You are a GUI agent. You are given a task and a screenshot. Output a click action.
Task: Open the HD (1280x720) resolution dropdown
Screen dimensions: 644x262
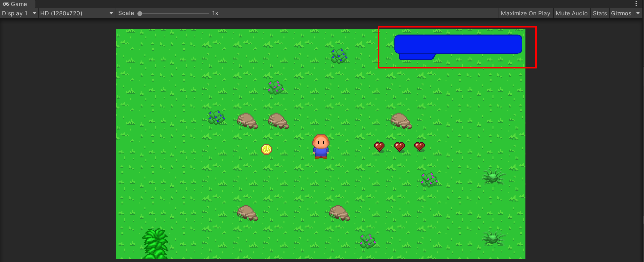point(77,13)
